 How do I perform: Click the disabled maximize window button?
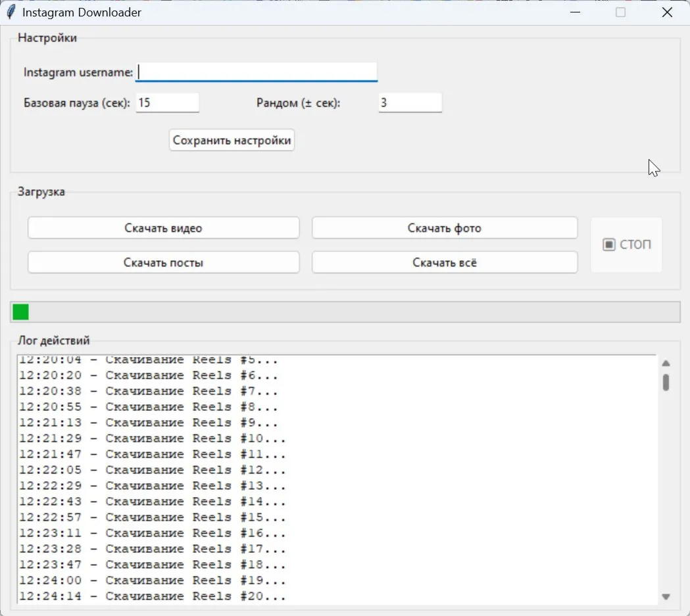point(620,12)
